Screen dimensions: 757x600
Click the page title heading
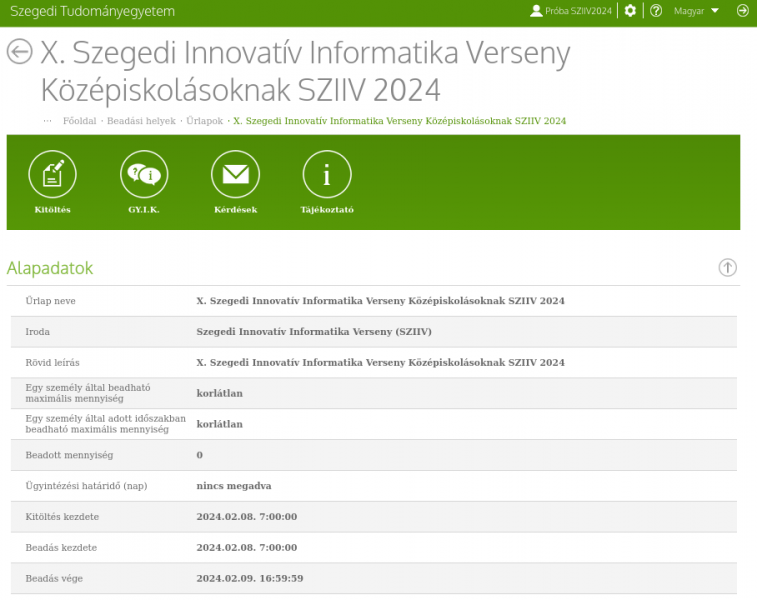click(x=305, y=70)
